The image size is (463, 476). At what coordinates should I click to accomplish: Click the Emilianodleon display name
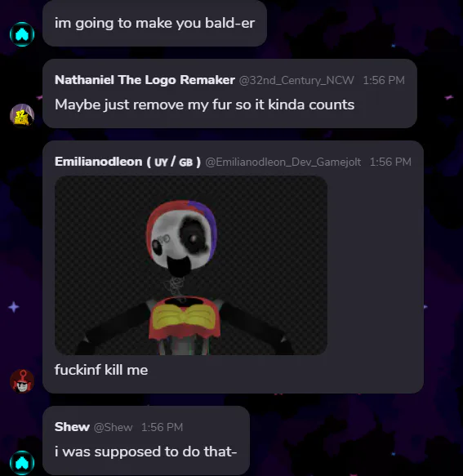tap(98, 162)
